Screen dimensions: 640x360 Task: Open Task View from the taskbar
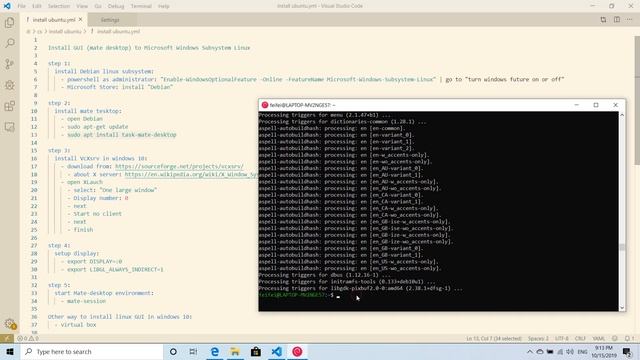(193, 351)
